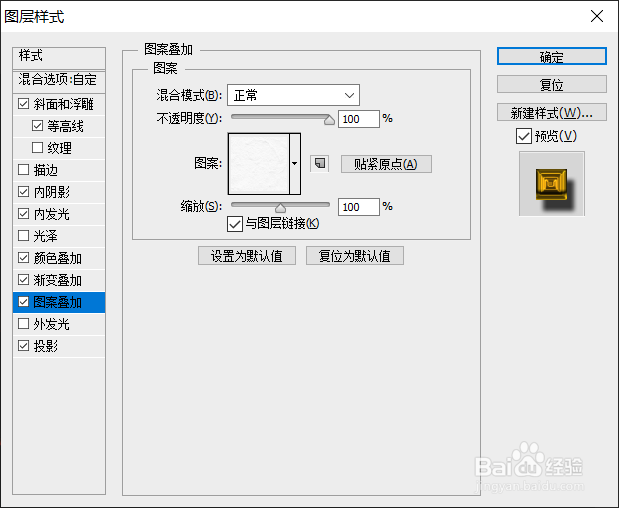Toggle the 渐变叠加 checkbox
619x508 pixels.
pyautogui.click(x=24, y=280)
